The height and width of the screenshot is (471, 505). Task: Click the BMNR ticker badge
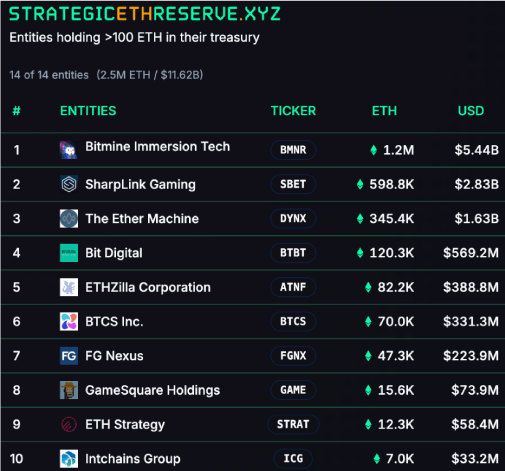tap(293, 150)
